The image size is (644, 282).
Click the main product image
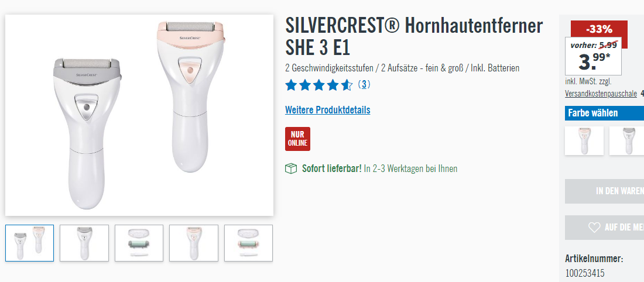click(139, 115)
